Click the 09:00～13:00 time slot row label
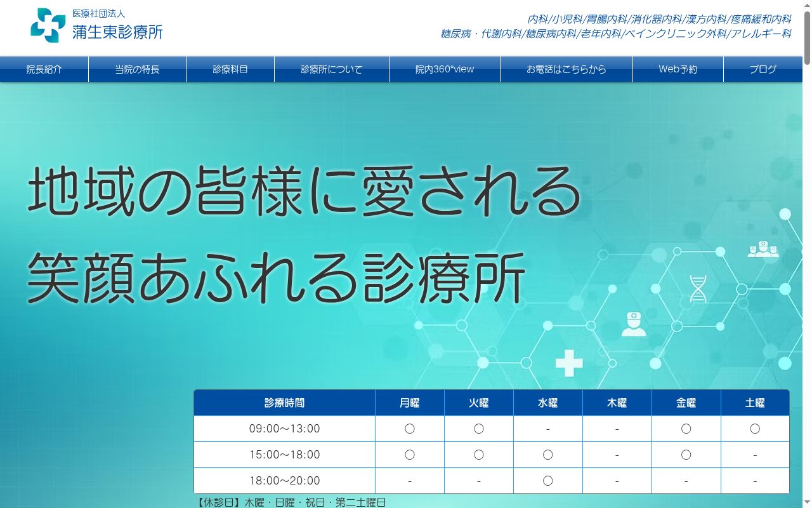The width and height of the screenshot is (812, 508). (284, 429)
